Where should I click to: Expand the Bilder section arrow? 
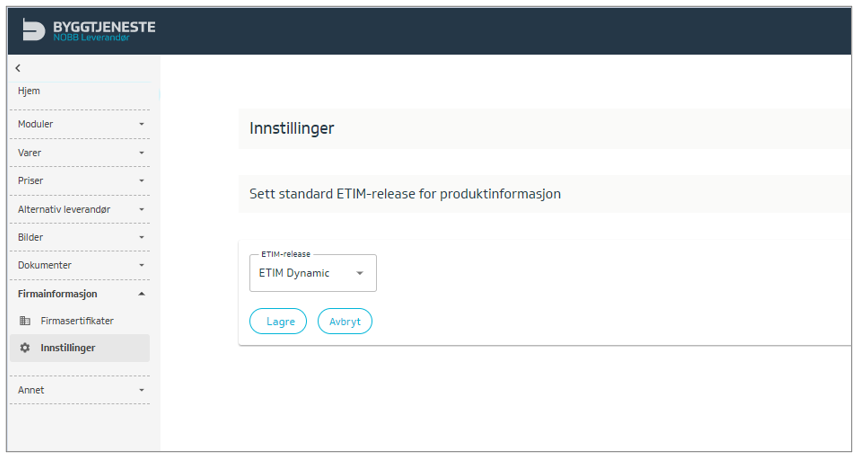click(x=141, y=237)
